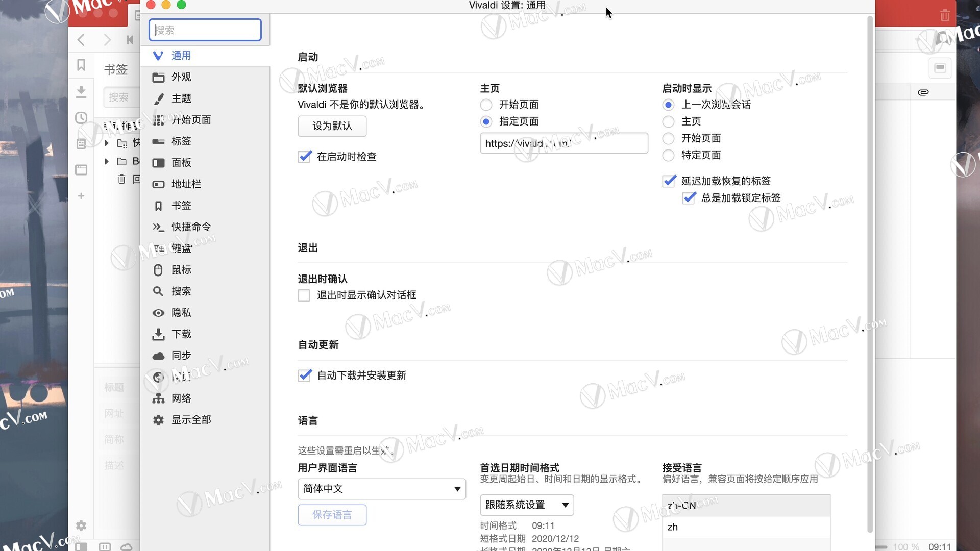Click the trash icon in browser tab bar
The width and height of the screenshot is (980, 551).
(x=945, y=15)
